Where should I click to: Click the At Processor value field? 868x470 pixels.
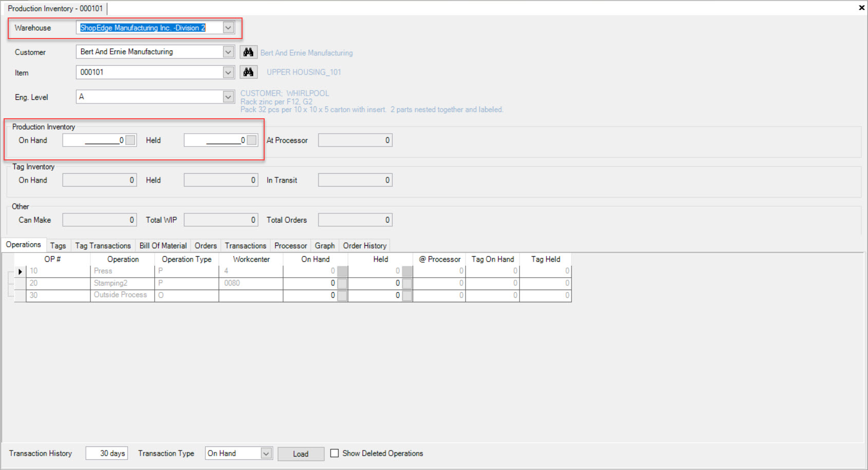[355, 140]
